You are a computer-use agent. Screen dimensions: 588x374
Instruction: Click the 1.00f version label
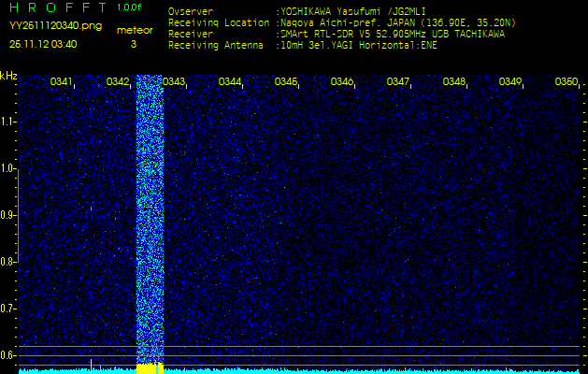click(x=129, y=7)
